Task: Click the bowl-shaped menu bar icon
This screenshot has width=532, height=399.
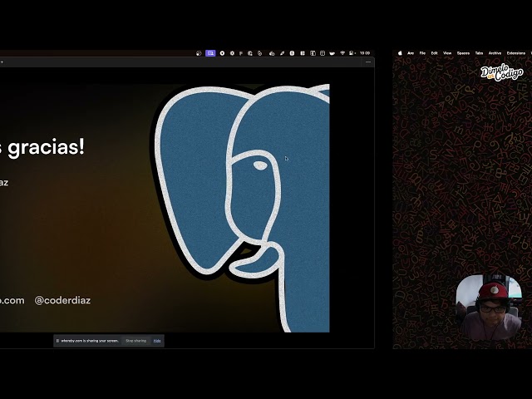Action: [332, 53]
